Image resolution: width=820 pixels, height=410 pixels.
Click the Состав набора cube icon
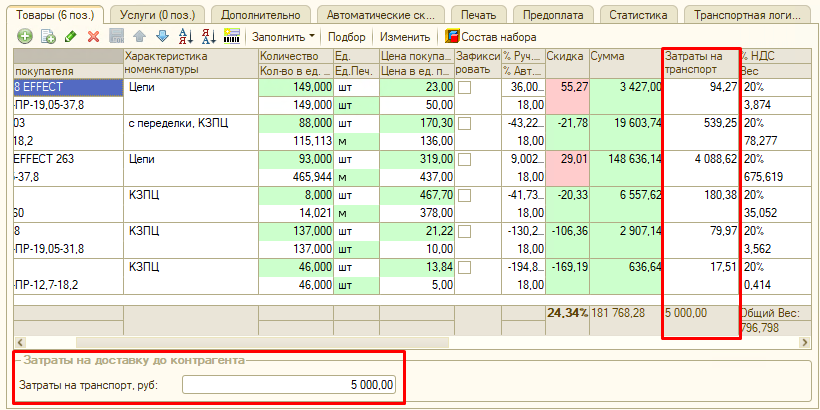click(452, 37)
